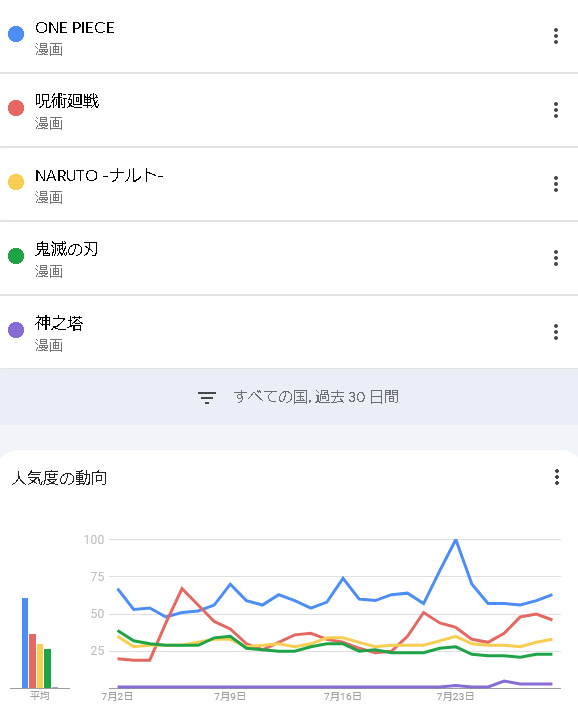Screen dimensions: 578x717
Task: Click the yellow NARUTO color dot
Action: [x=16, y=182]
